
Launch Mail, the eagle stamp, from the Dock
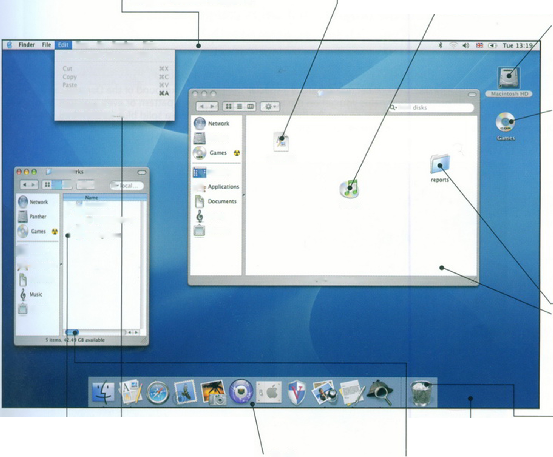tap(185, 392)
